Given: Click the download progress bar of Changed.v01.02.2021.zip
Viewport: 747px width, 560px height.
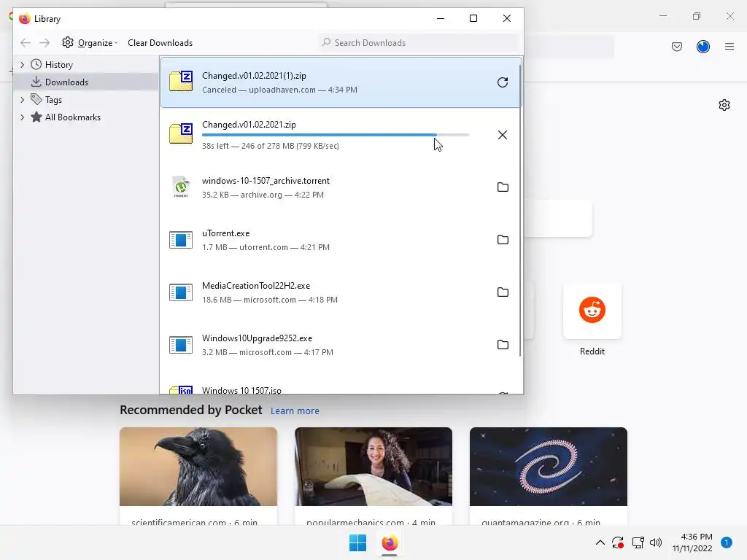Looking at the screenshot, I should point(336,135).
